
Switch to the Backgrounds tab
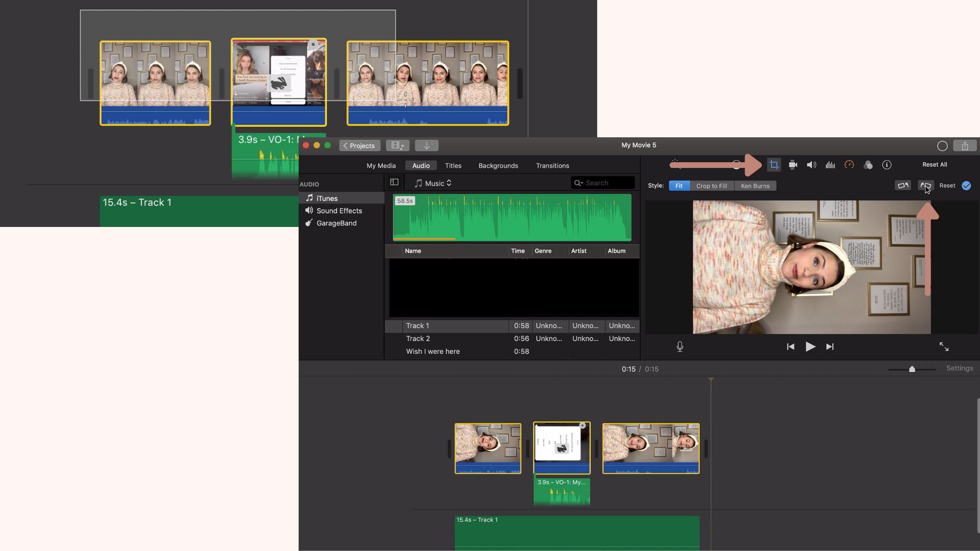click(498, 166)
